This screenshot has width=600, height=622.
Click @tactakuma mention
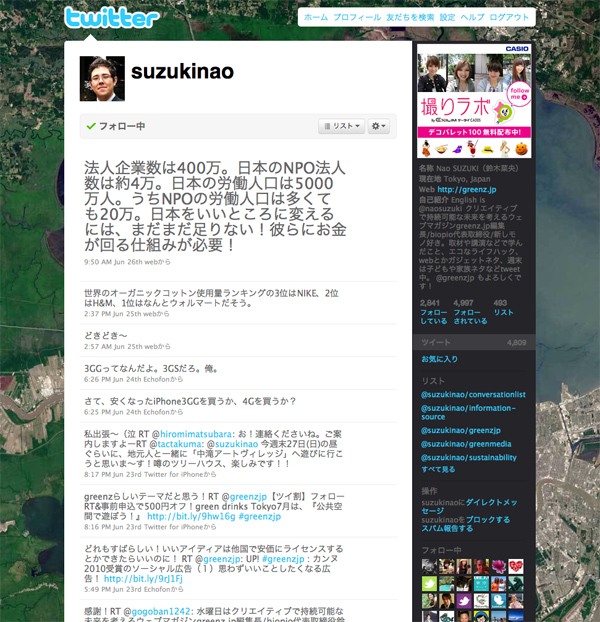[178, 444]
